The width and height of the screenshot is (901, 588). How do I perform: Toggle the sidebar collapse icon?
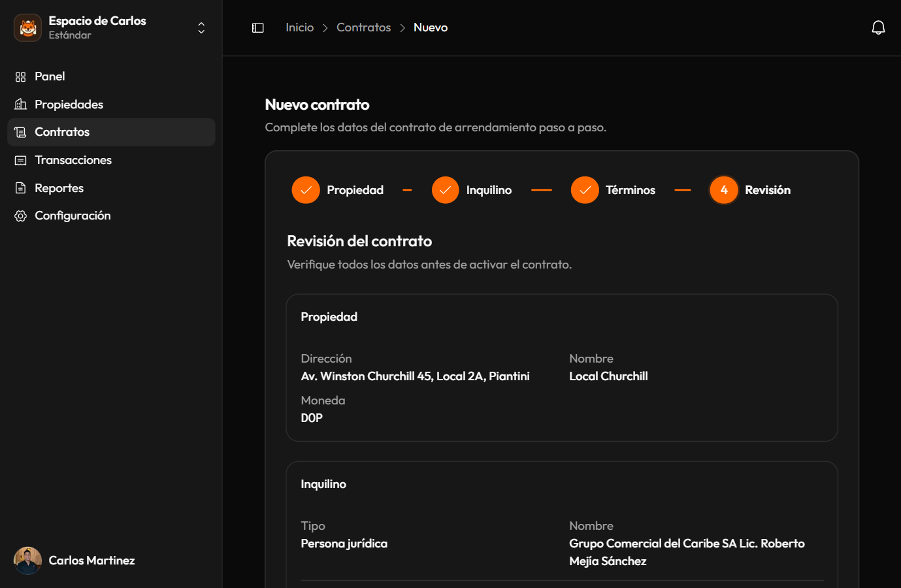click(258, 27)
